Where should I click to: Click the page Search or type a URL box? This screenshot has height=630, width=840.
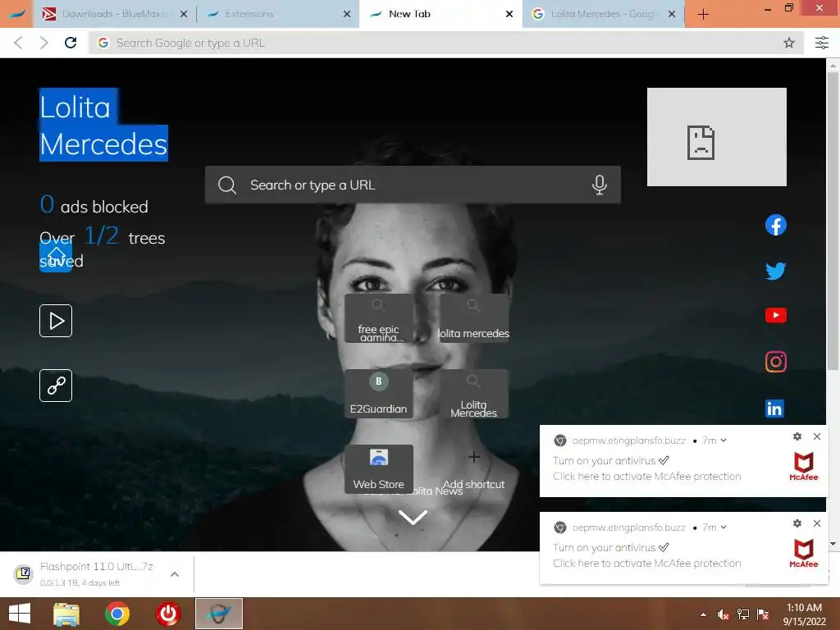[413, 185]
